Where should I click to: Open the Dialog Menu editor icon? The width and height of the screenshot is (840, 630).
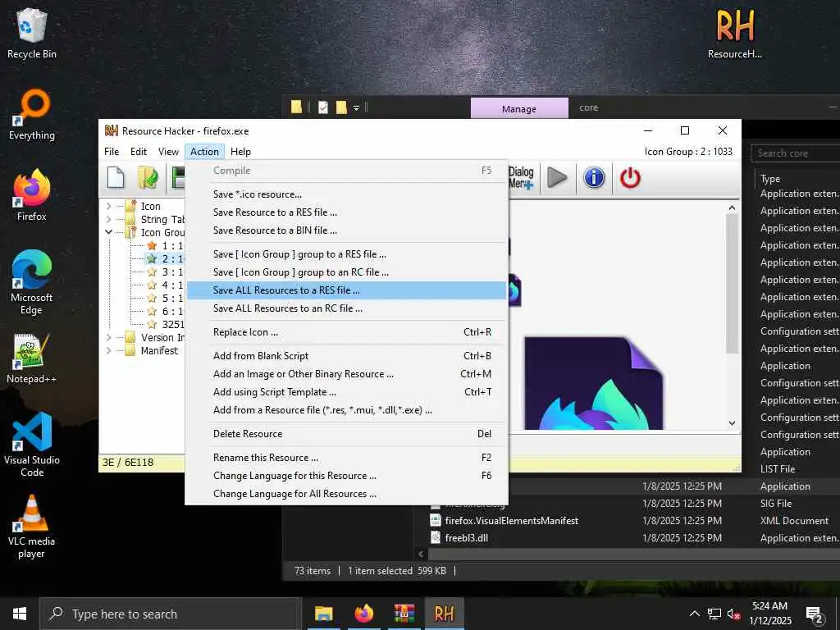coord(521,178)
